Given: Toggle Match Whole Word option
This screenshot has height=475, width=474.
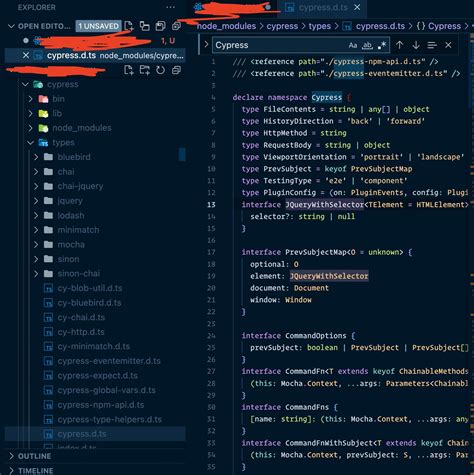Looking at the screenshot, I should point(367,45).
